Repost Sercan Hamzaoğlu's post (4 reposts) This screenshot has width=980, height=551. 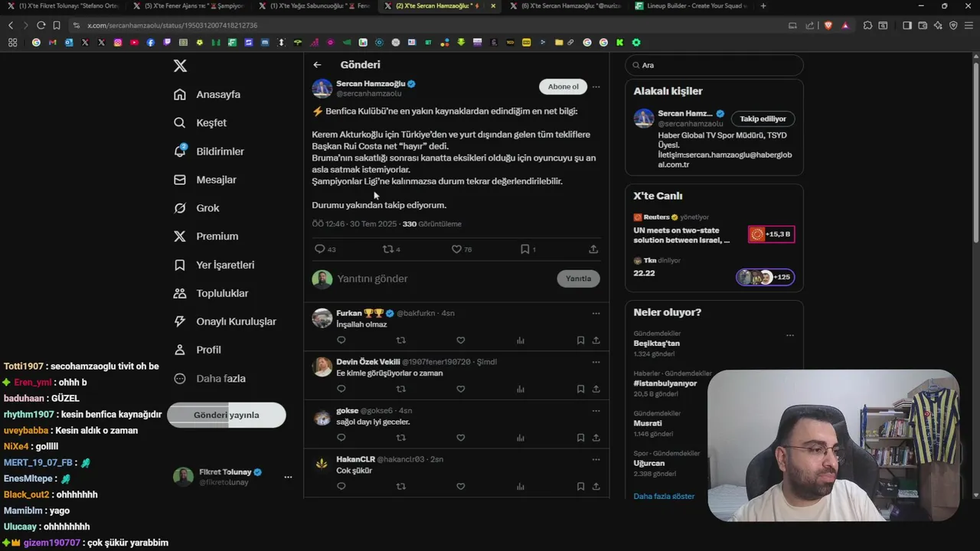[391, 249]
